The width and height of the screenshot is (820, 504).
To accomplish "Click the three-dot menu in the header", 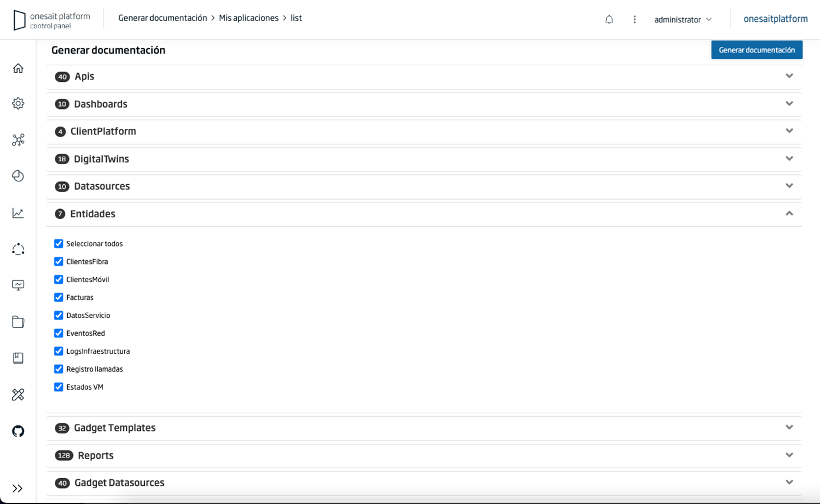I will [x=634, y=19].
